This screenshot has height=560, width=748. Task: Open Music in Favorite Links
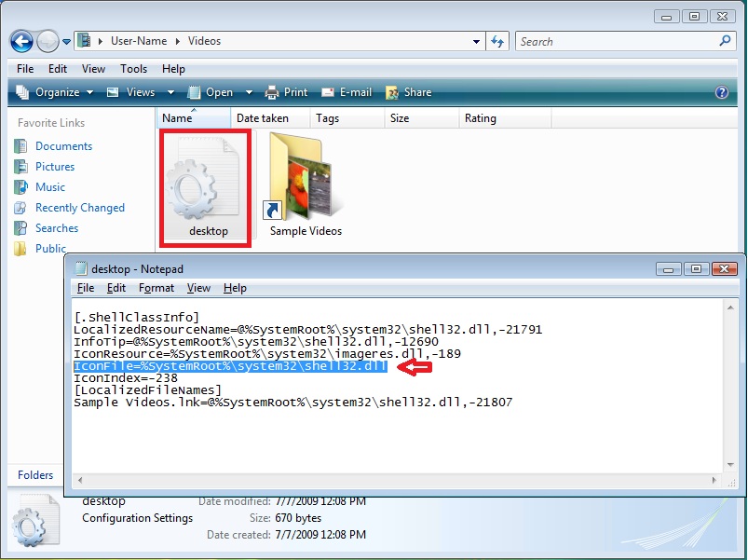[50, 187]
